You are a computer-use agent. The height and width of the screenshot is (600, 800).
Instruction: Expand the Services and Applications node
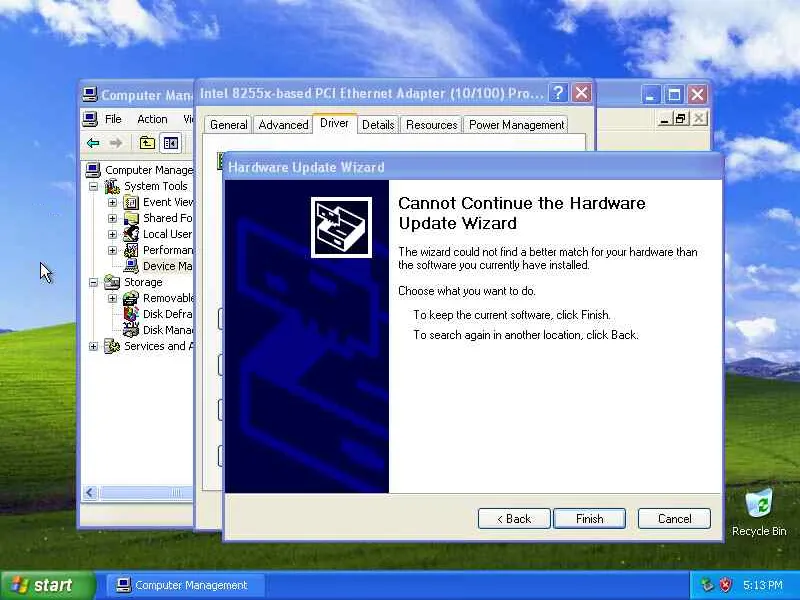click(93, 346)
